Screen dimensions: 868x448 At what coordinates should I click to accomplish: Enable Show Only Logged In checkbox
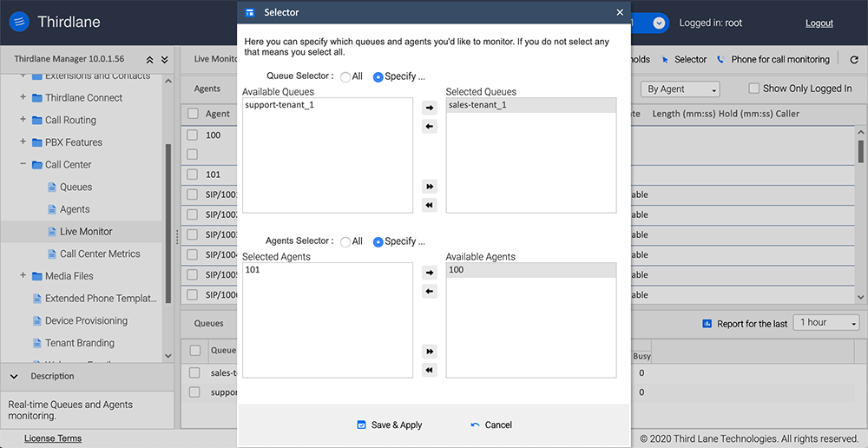[754, 89]
